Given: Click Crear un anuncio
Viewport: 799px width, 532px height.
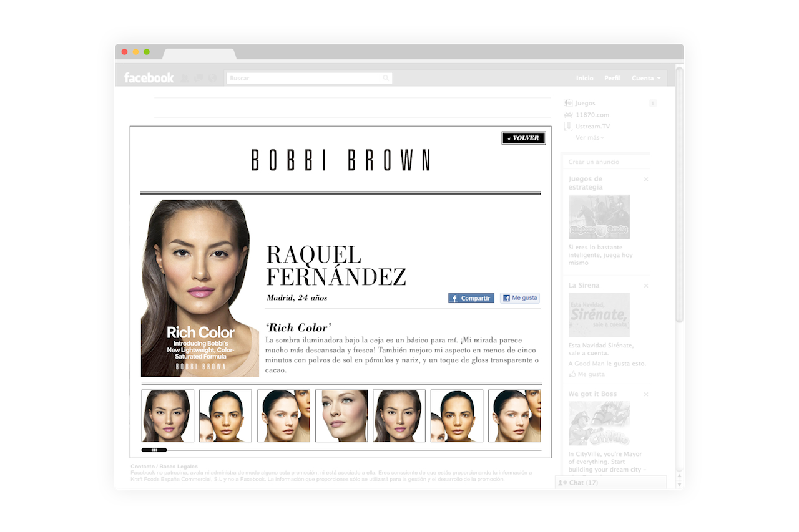Looking at the screenshot, I should 594,162.
